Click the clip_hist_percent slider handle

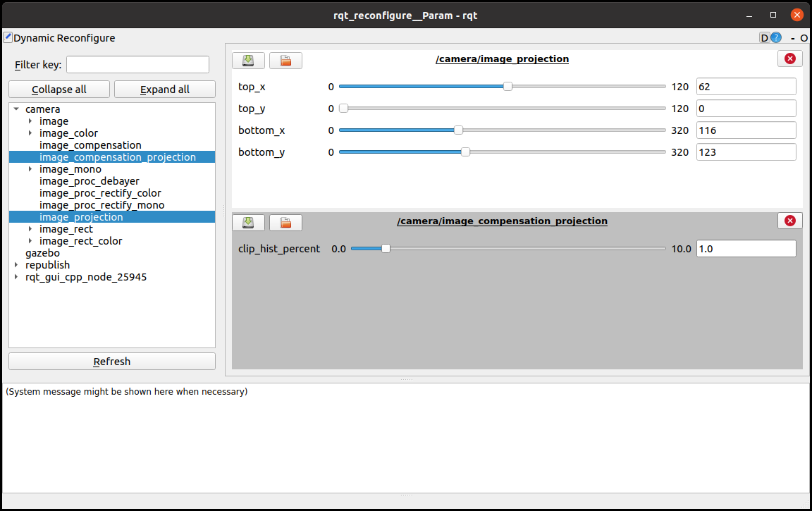pyautogui.click(x=386, y=249)
